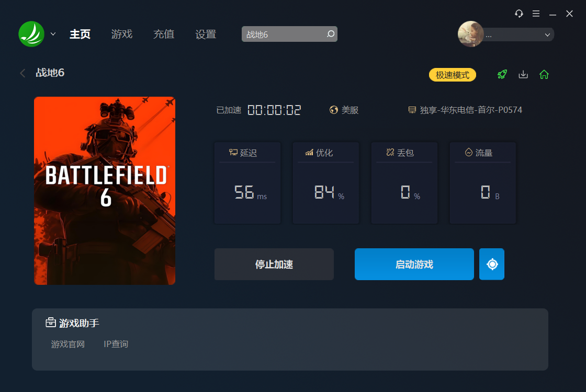Change the 美服 server region
Viewport: 586px width, 392px height.
click(344, 110)
